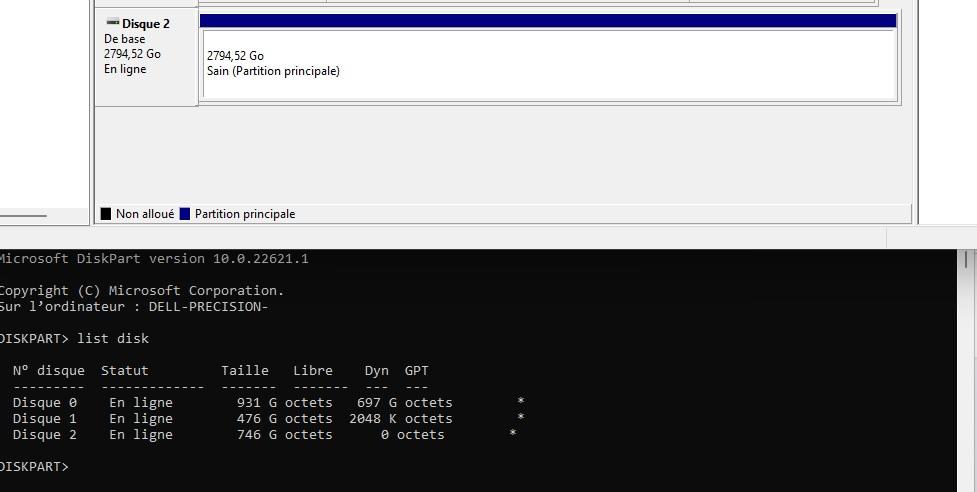Select the Disque 2 label in disk panel
Image resolution: width=977 pixels, height=492 pixels.
[x=146, y=24]
